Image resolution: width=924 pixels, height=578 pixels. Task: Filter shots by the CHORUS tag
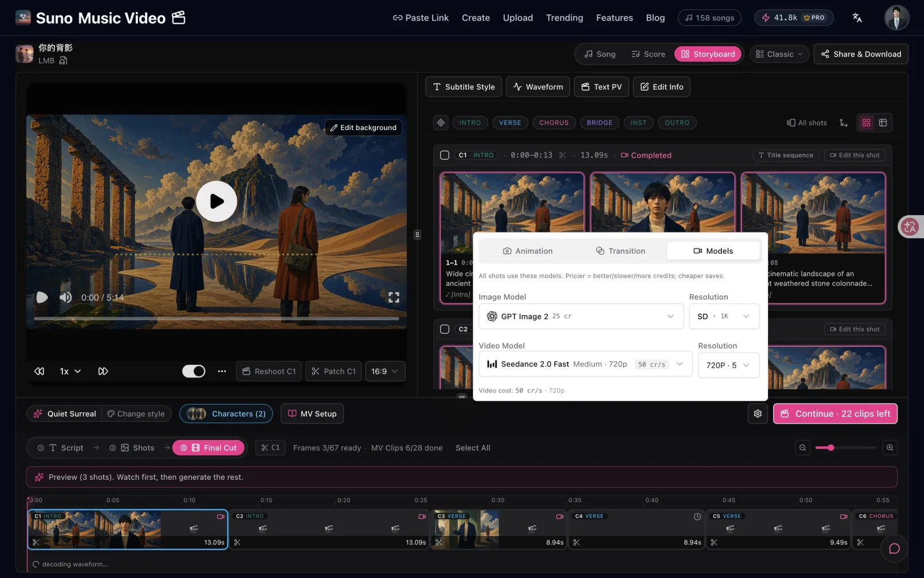click(554, 123)
